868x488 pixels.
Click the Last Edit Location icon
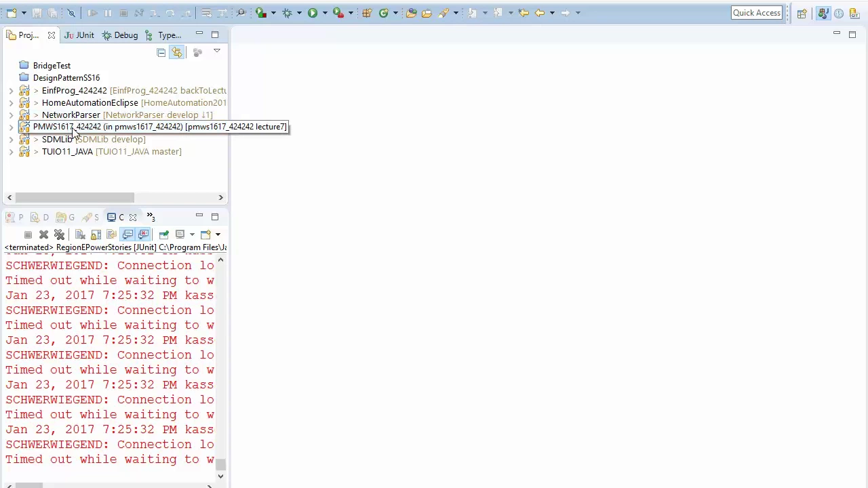[x=524, y=13]
